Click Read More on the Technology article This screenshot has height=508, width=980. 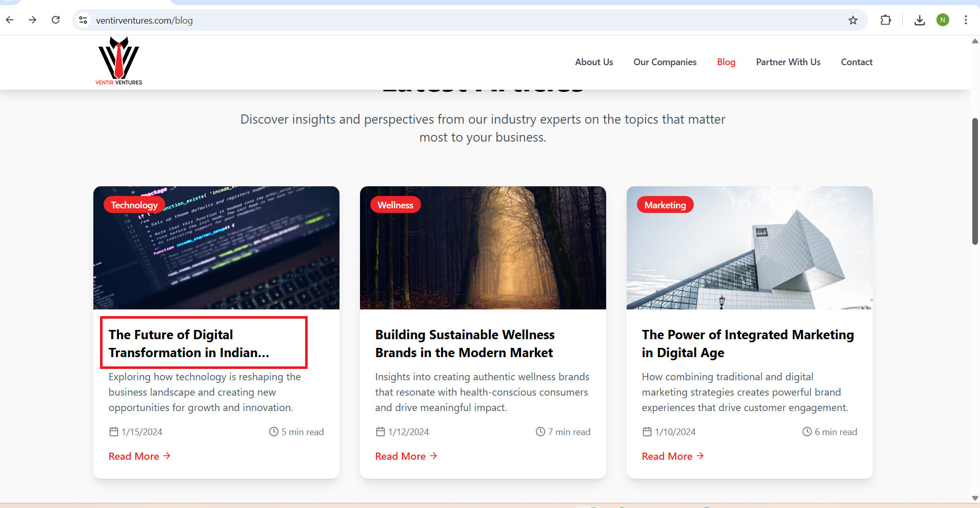click(x=139, y=456)
